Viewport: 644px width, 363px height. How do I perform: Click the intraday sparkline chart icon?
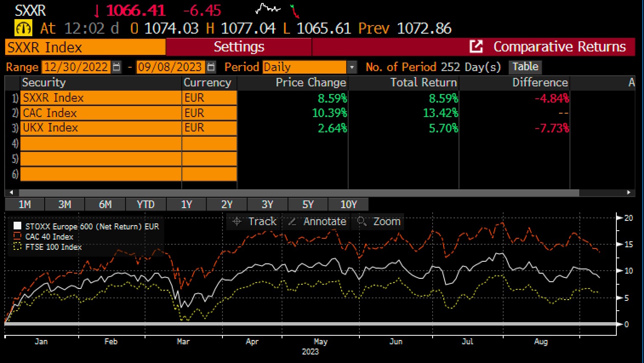[268, 9]
